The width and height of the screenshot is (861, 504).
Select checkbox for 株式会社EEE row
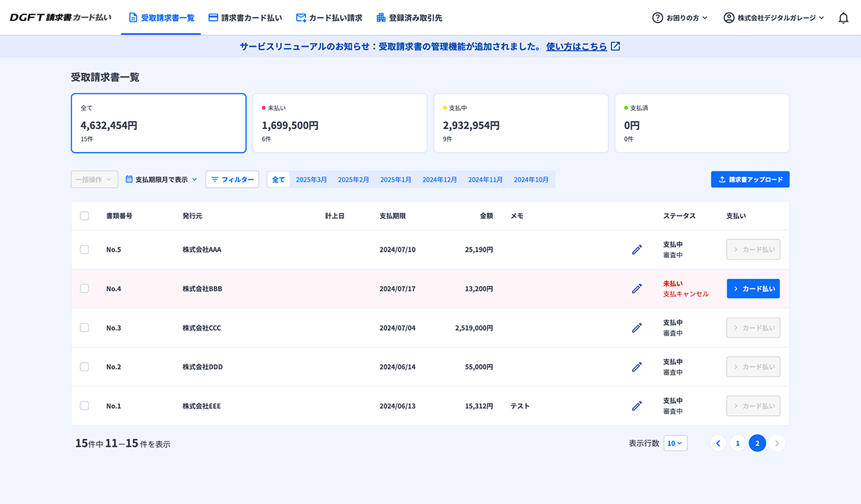click(85, 406)
